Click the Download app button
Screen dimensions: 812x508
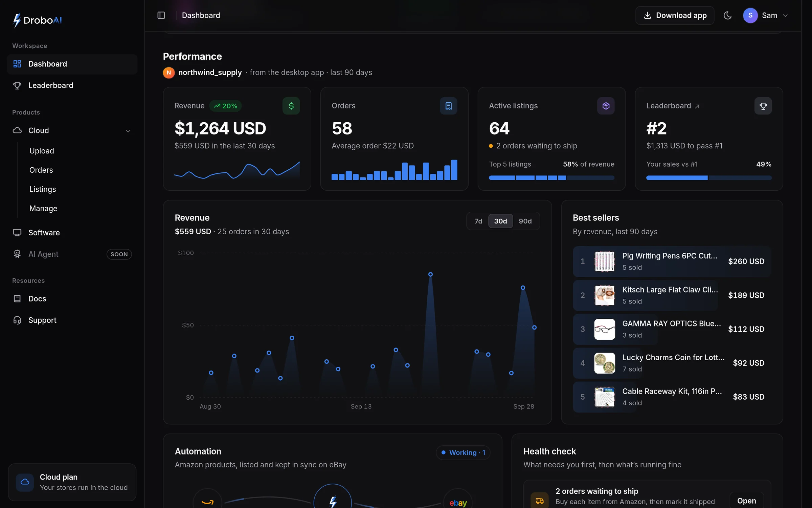pos(675,15)
